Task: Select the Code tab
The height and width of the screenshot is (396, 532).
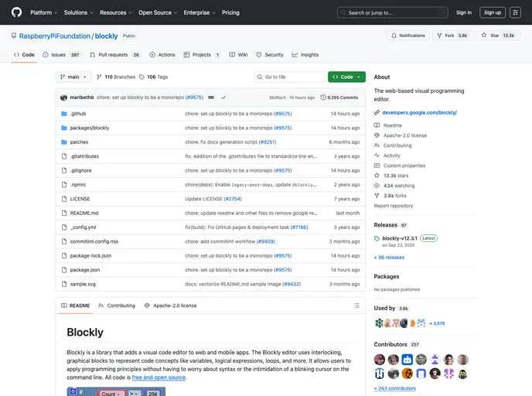Action: click(24, 55)
